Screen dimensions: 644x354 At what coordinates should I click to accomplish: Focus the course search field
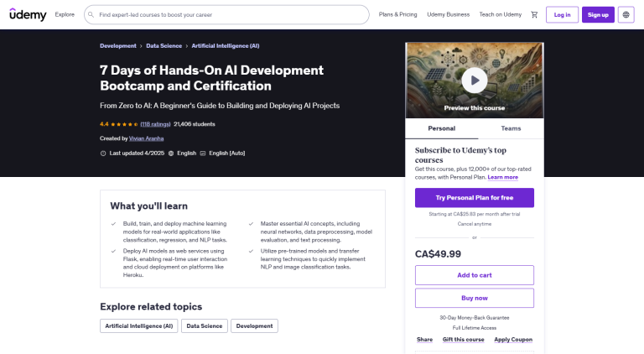(x=226, y=15)
